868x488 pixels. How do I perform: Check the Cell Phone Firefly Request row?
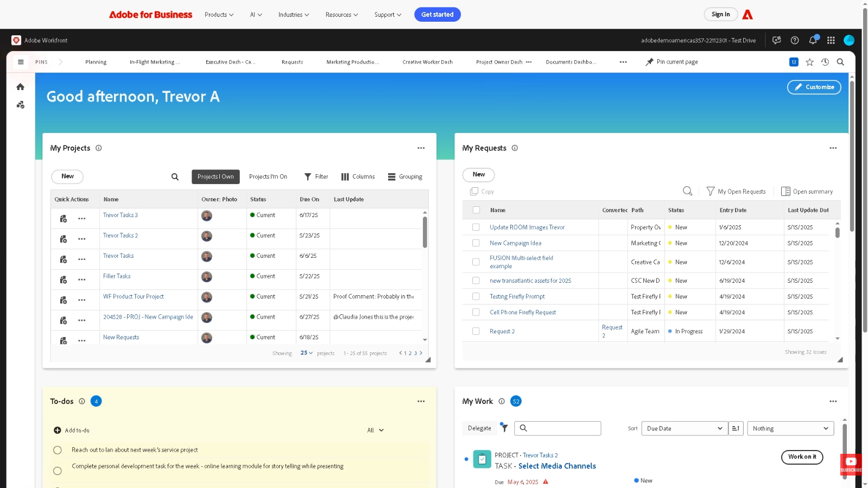pyautogui.click(x=476, y=312)
